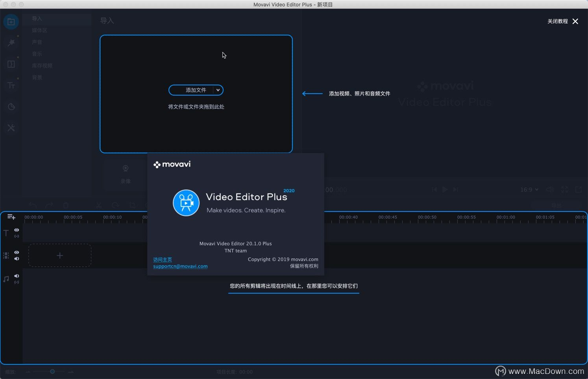Click the 'Make videos. Create. Inspire.' tagline

coord(246,210)
